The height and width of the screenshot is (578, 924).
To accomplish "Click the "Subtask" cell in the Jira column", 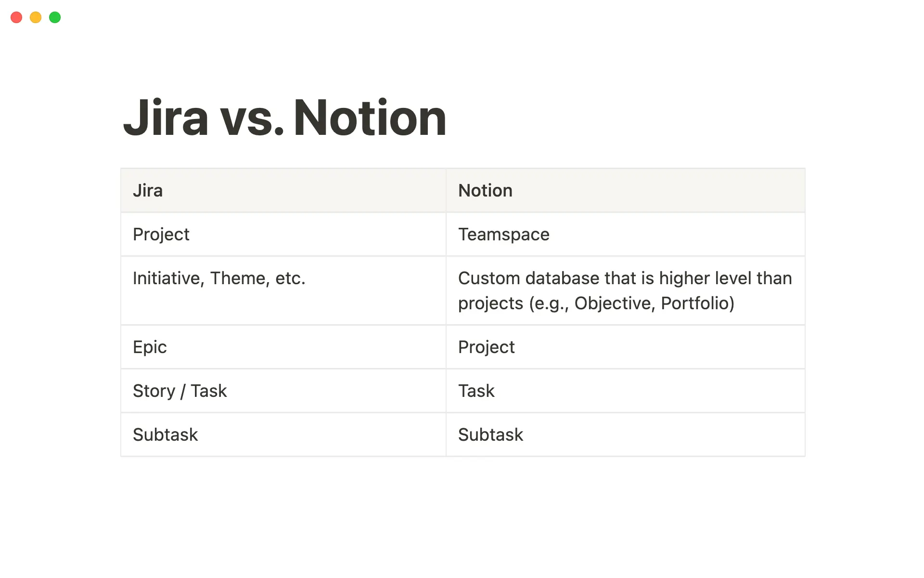I will [283, 435].
